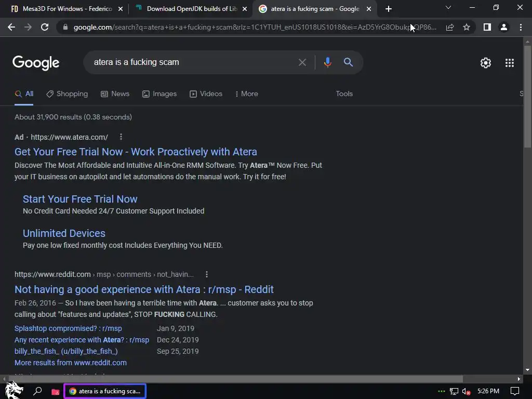Open Not having a good experience Reddit result
The width and height of the screenshot is (532, 399).
coord(144,289)
